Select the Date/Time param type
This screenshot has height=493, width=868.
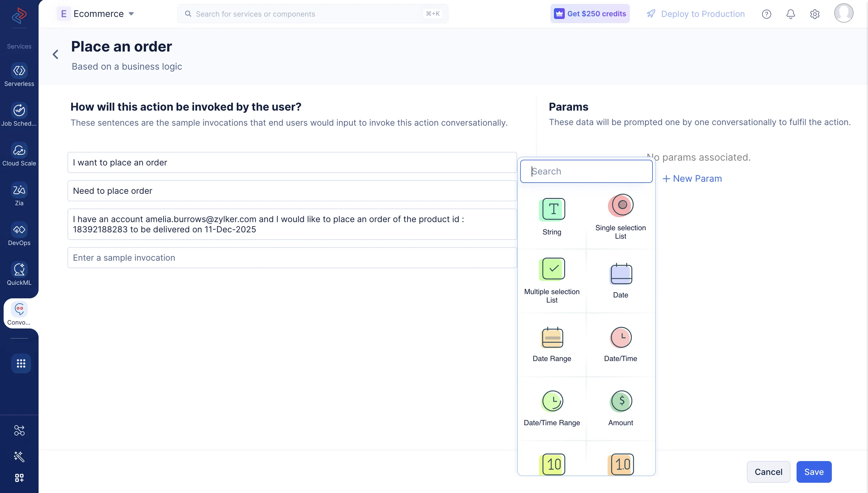pos(620,338)
